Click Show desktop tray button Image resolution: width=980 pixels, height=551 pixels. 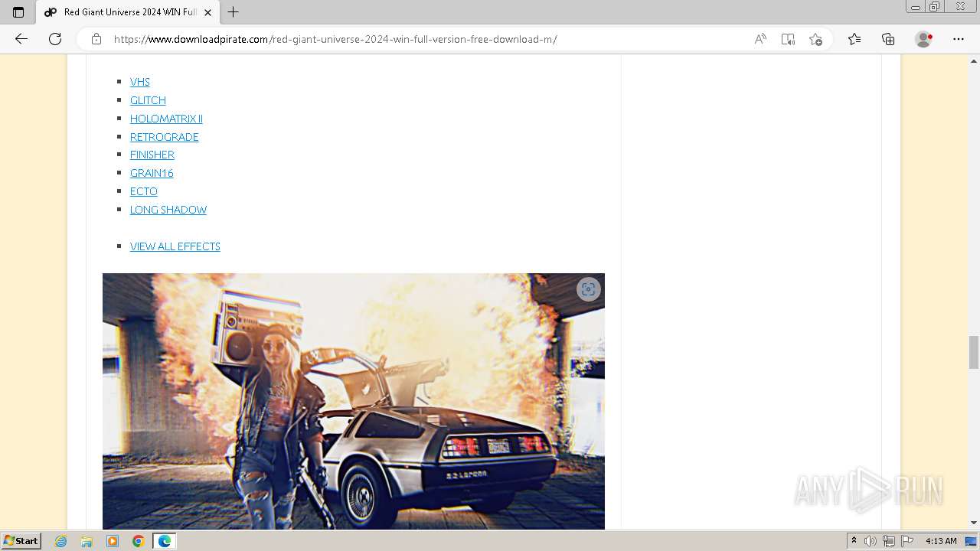(971, 541)
